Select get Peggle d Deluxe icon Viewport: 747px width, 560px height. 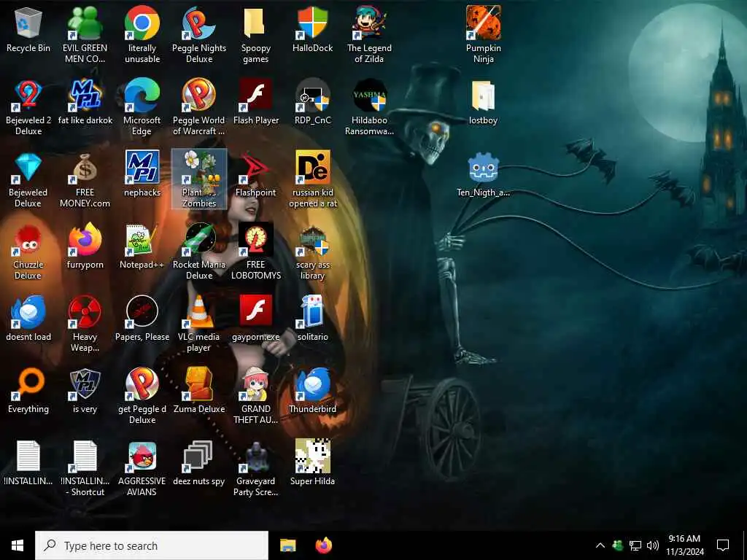click(x=142, y=396)
